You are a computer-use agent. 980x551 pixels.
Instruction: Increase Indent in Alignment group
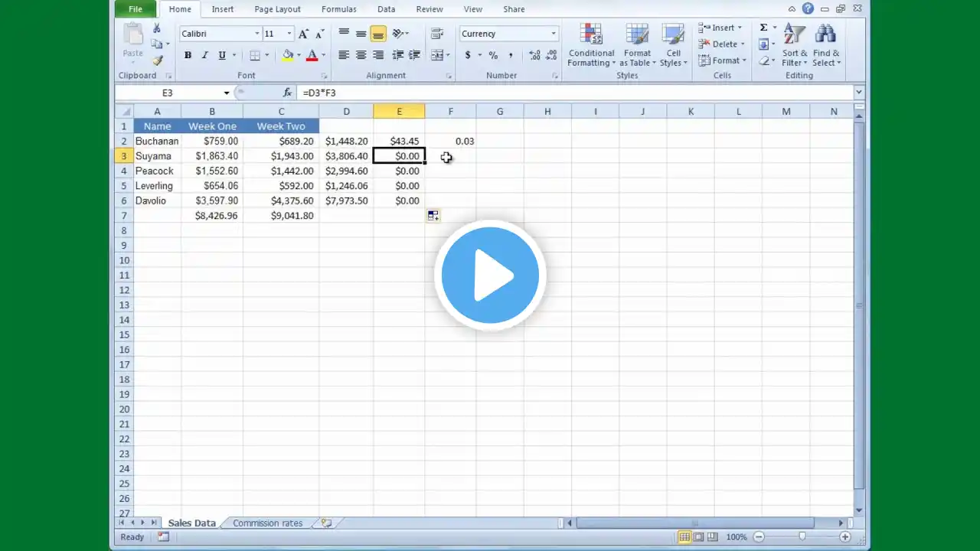point(414,55)
